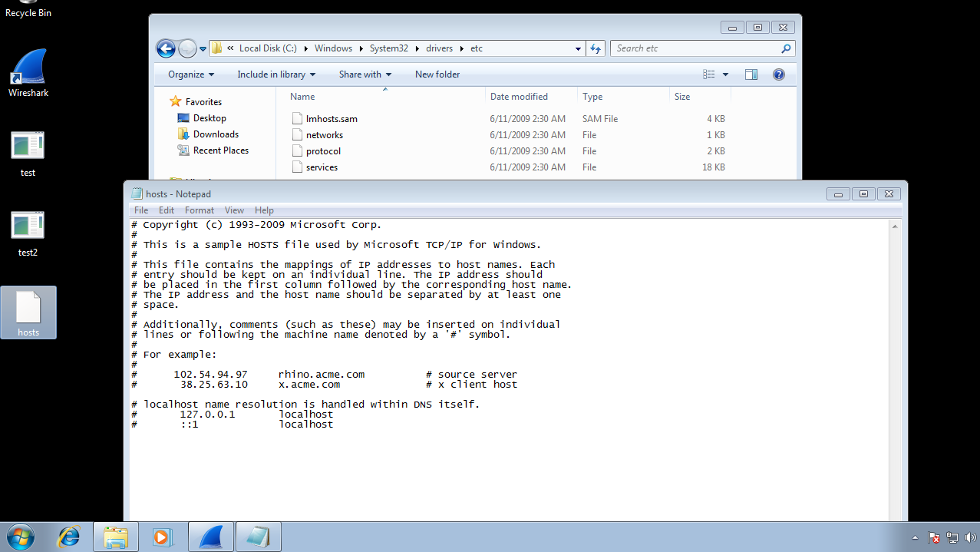This screenshot has height=552, width=980.
Task: Click New folder button
Action: click(x=437, y=74)
